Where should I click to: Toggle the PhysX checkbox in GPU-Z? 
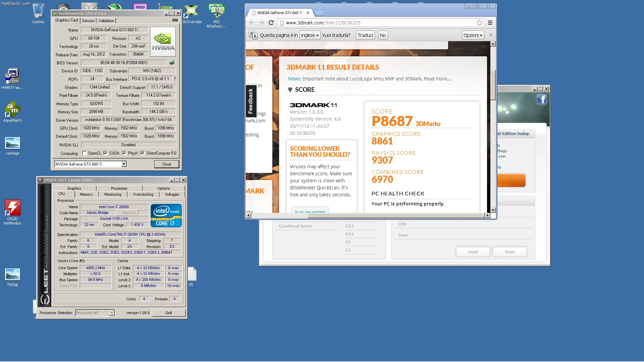point(124,153)
